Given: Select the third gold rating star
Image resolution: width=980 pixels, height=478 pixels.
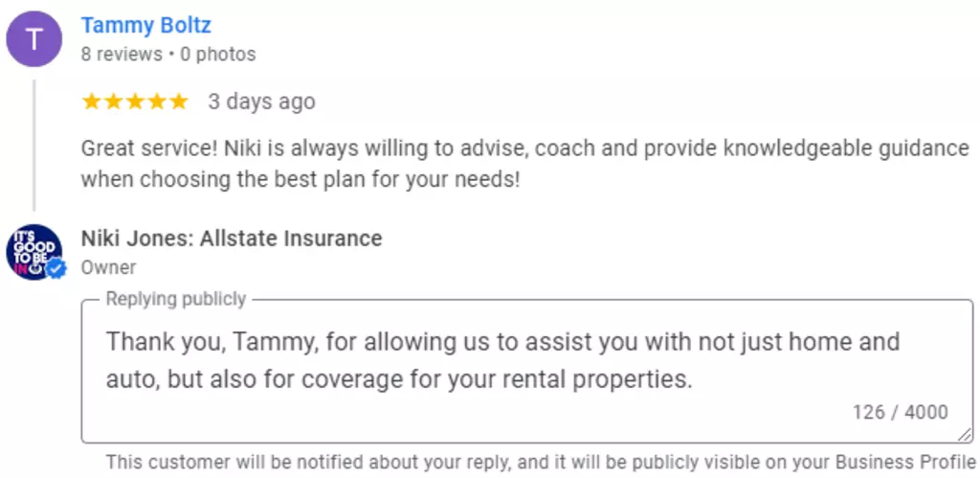Looking at the screenshot, I should click(135, 102).
